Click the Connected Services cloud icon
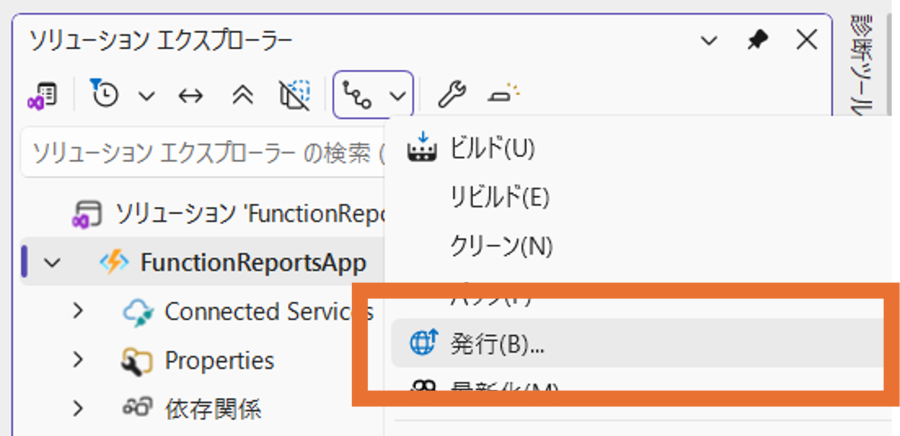The image size is (900, 436). [138, 313]
